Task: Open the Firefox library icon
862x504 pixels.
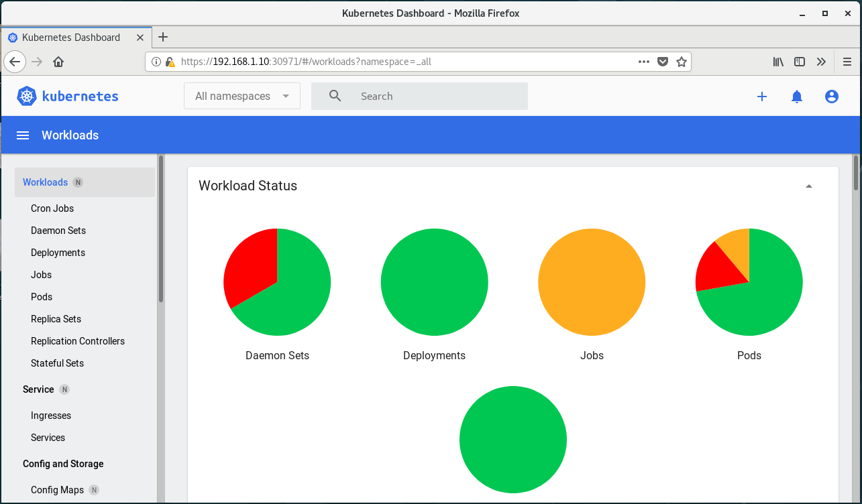Action: click(778, 62)
